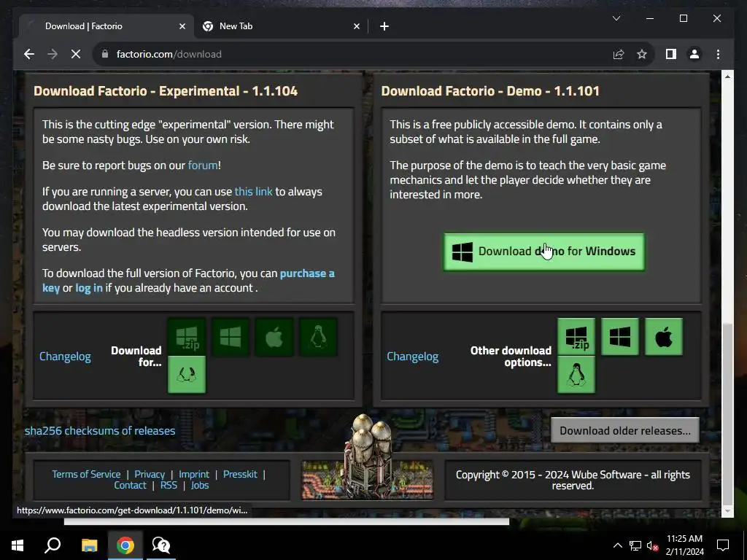
Task: Share this page from address bar
Action: click(619, 54)
